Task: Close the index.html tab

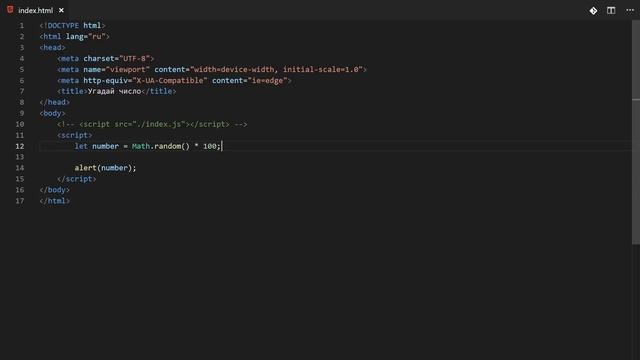Action: point(61,10)
